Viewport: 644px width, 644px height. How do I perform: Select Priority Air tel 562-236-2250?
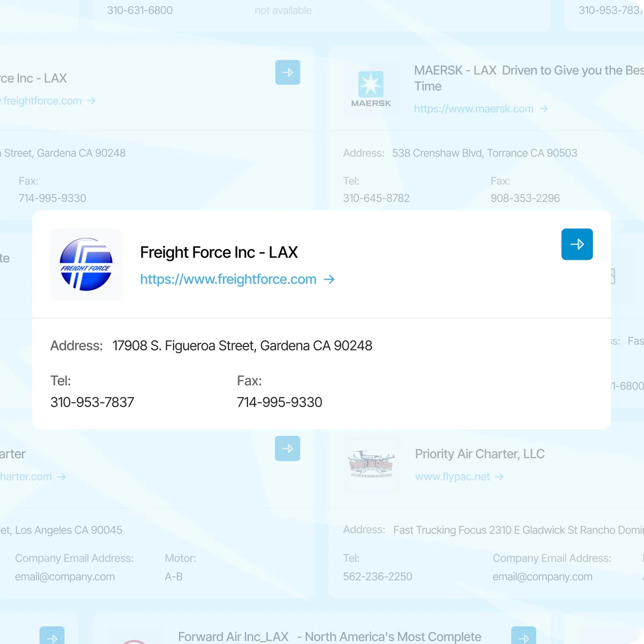click(378, 576)
